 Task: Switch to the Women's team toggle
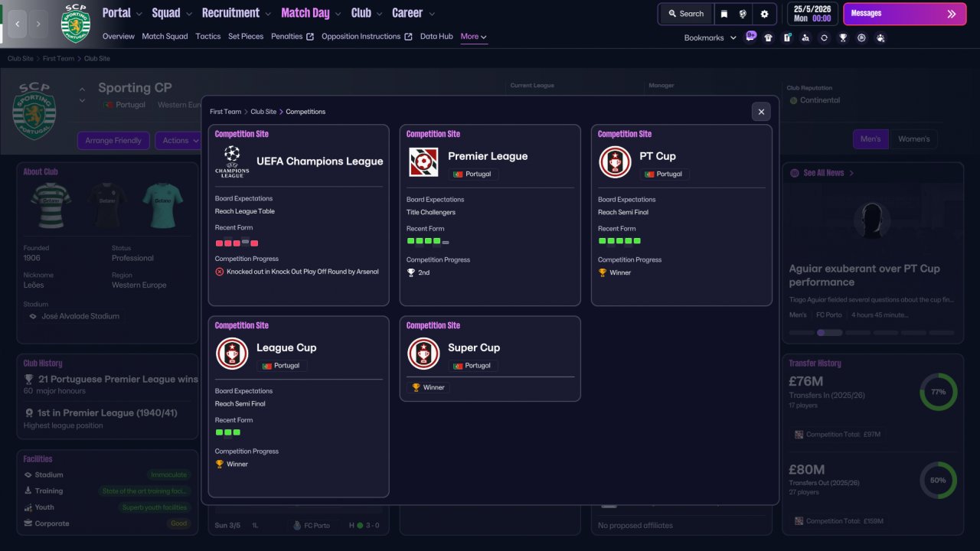click(x=913, y=139)
